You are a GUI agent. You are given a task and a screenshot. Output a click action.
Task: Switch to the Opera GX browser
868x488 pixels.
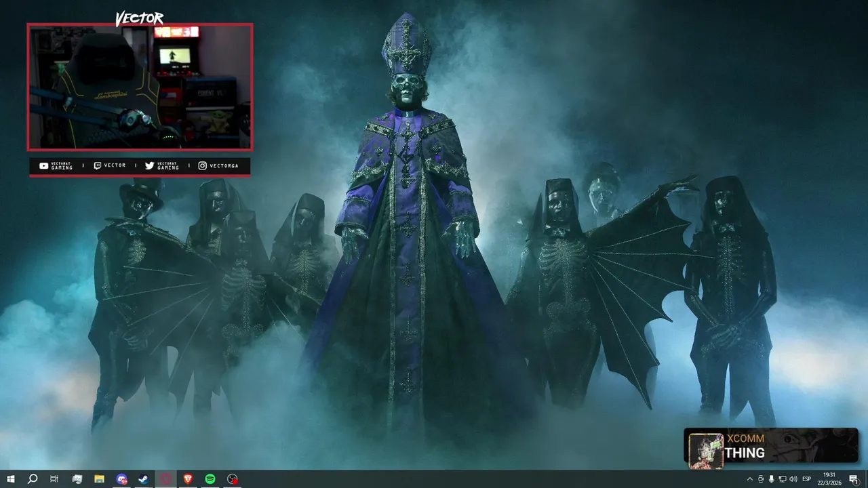(x=166, y=479)
